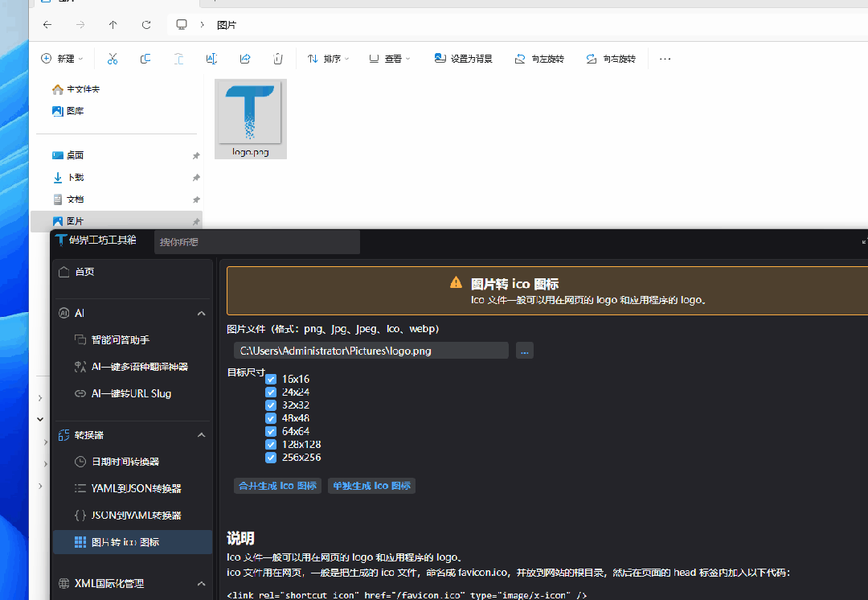The image size is (868, 600).
Task: Click the Share icon in Explorer toolbar
Action: click(244, 59)
